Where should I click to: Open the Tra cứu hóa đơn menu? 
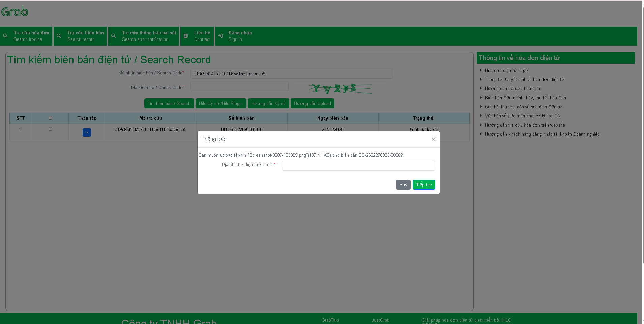pos(31,36)
